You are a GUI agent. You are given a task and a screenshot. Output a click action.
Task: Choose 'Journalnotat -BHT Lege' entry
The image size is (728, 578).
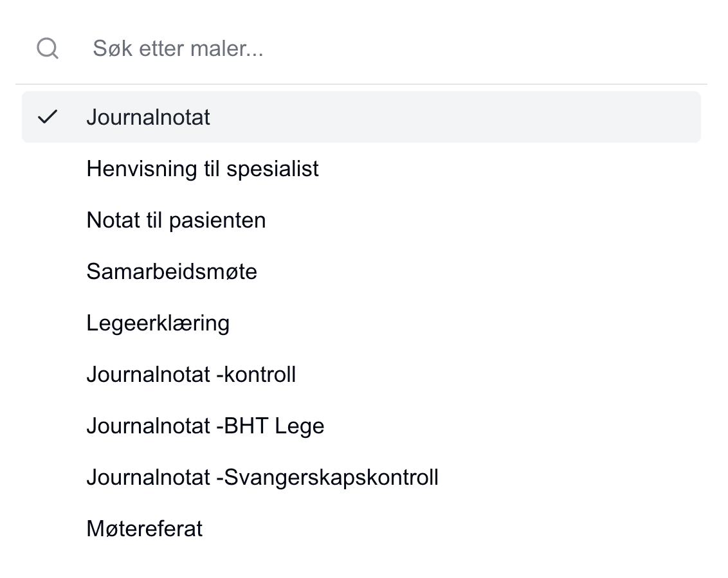click(x=205, y=426)
